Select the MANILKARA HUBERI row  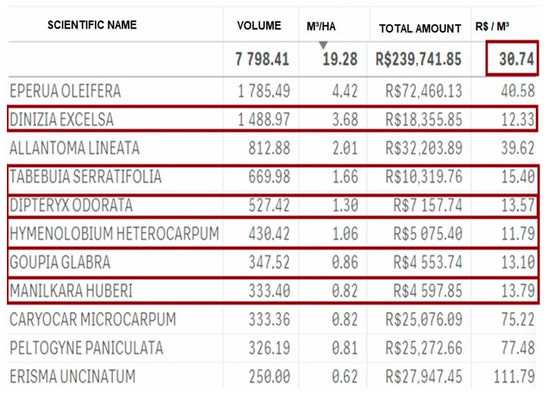tap(273, 290)
